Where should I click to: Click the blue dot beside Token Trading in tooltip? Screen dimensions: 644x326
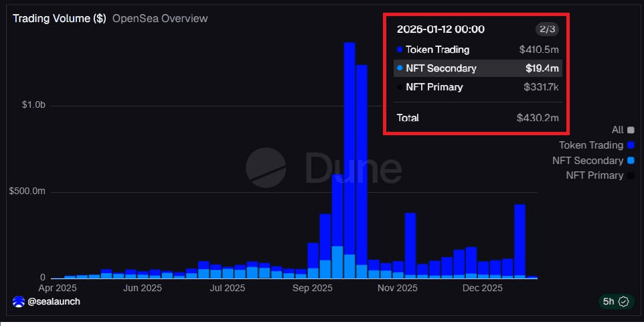400,50
